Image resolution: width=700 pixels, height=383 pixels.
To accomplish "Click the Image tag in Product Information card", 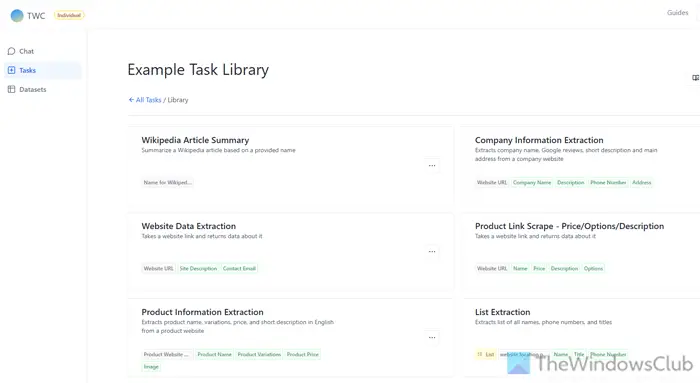I will coord(151,367).
